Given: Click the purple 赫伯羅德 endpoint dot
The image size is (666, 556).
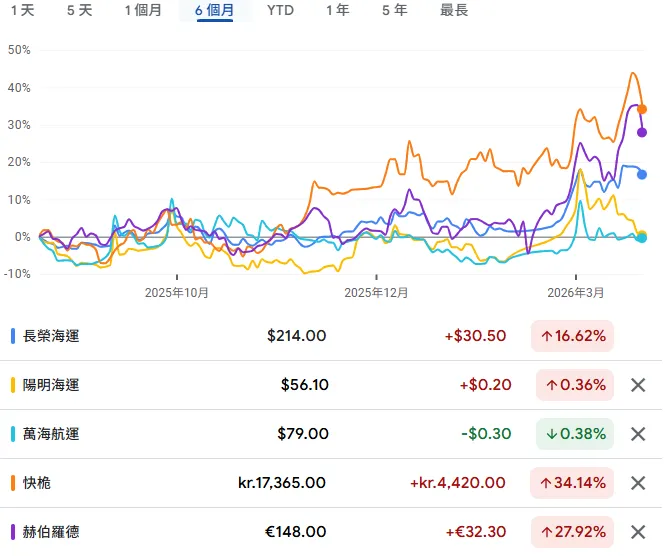Looking at the screenshot, I should (642, 133).
